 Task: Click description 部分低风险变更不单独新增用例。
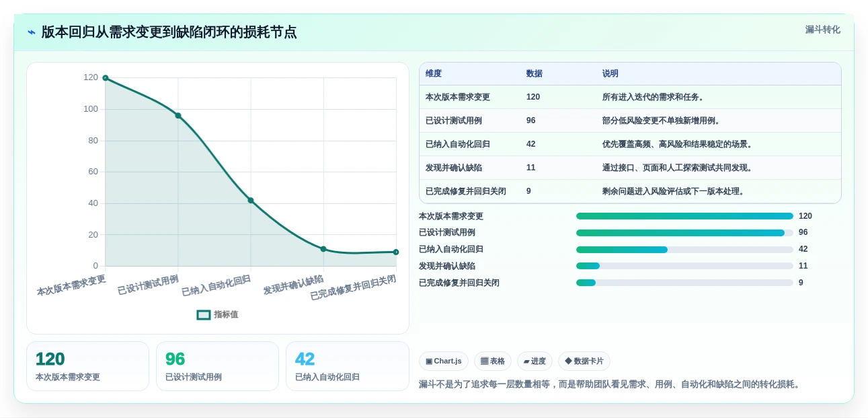662,120
